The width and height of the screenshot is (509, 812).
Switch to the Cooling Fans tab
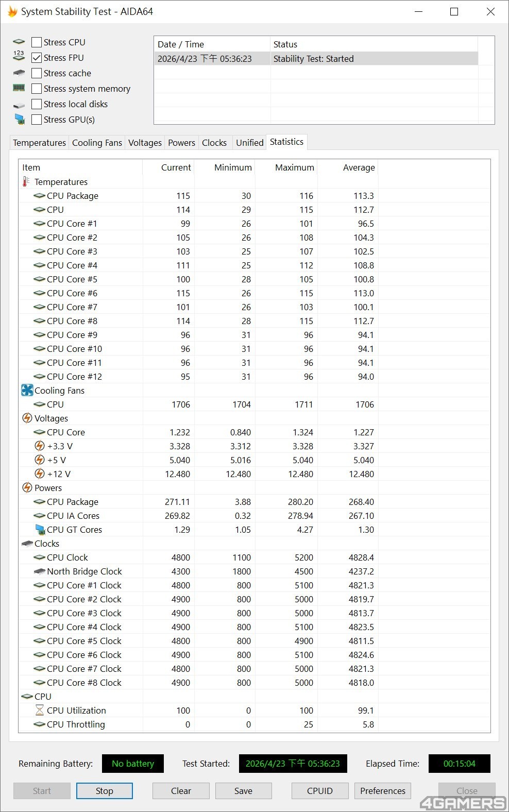pyautogui.click(x=97, y=143)
